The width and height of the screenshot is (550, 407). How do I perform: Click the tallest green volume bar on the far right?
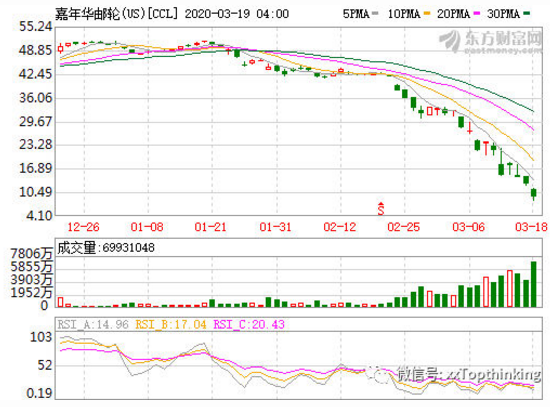pyautogui.click(x=534, y=284)
